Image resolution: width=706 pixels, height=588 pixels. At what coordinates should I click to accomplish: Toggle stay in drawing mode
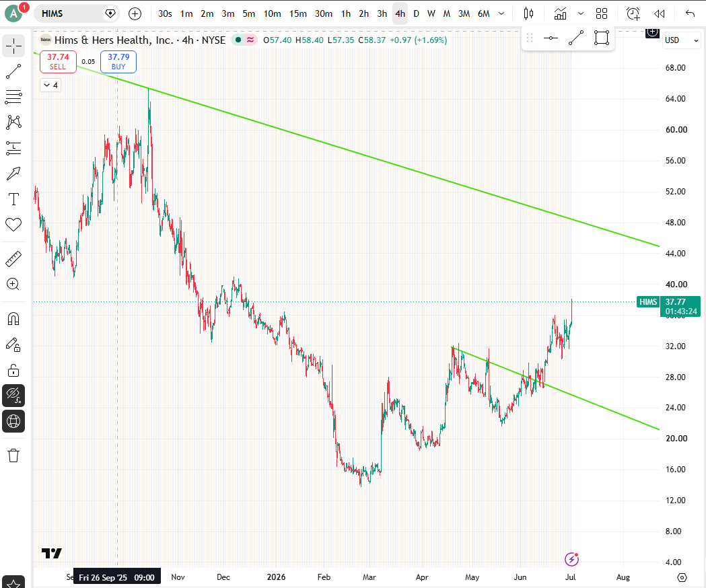(13, 345)
